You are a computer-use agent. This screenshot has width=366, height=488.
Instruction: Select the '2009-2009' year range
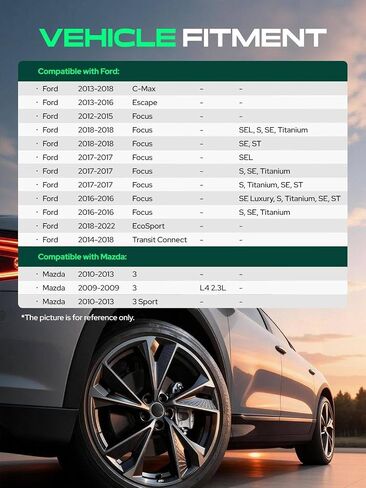[98, 288]
